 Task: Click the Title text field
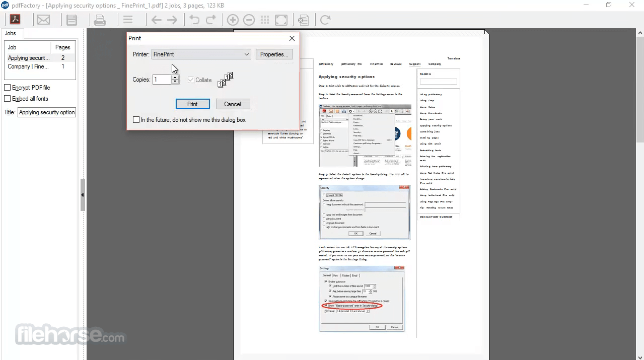point(47,112)
